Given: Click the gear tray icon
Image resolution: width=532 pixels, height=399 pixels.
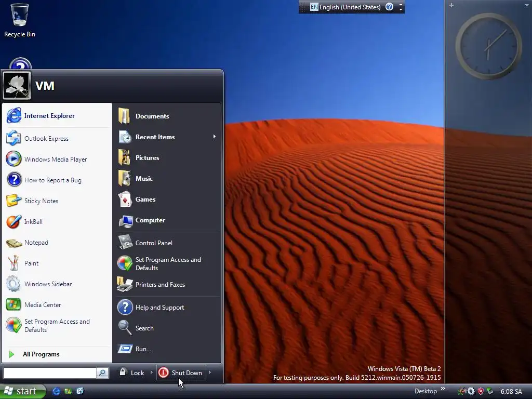Looking at the screenshot, I should coord(471,391).
